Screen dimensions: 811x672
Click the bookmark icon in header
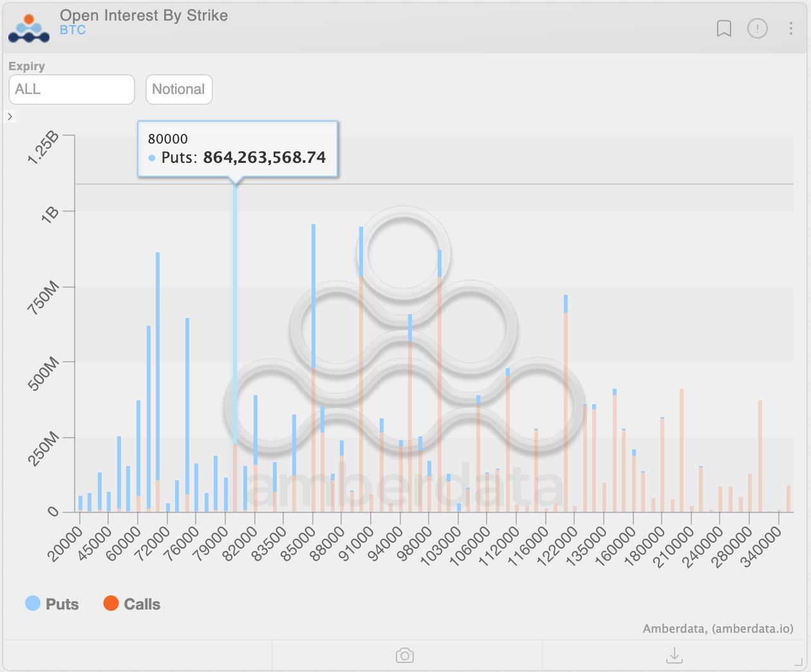point(724,28)
